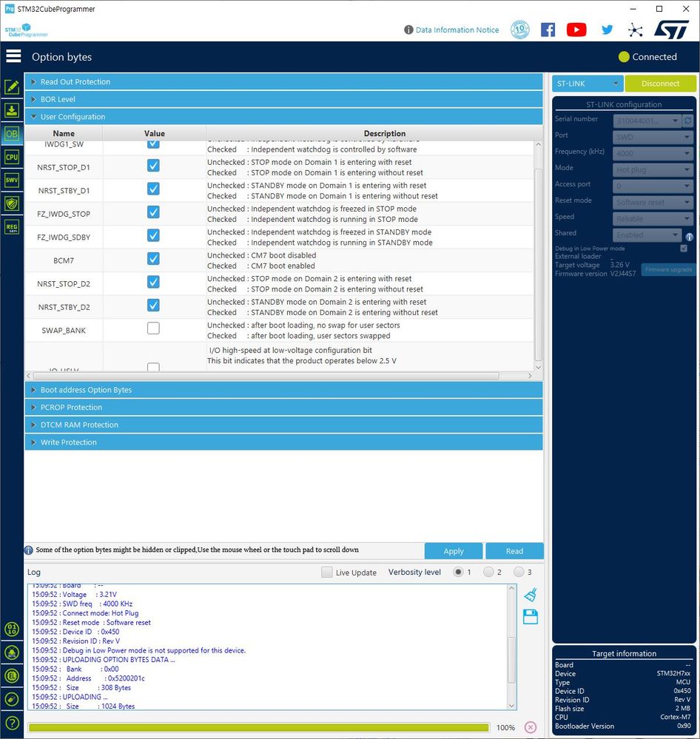Click the Value column header

coord(154,133)
